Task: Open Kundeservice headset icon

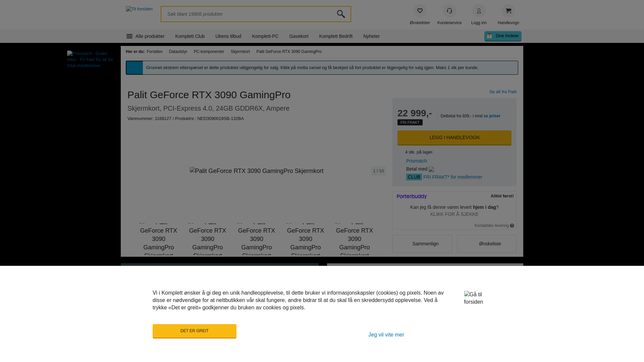Action: coord(449,11)
